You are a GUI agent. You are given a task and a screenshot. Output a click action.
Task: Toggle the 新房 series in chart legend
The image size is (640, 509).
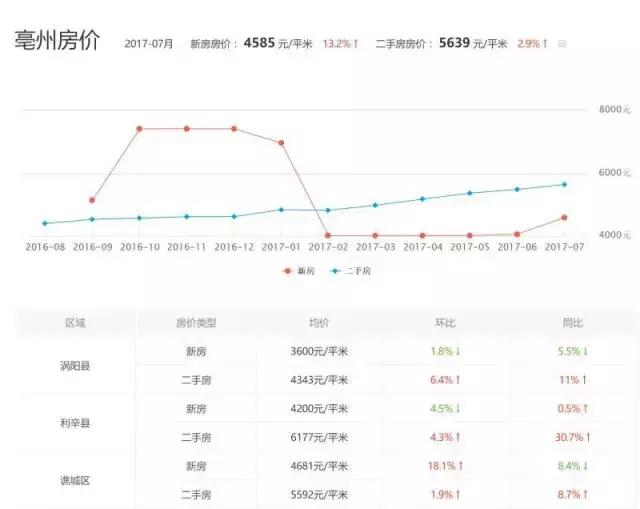[x=299, y=270]
